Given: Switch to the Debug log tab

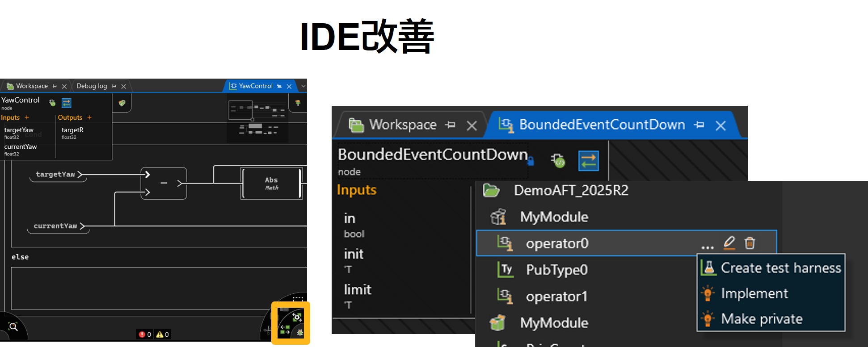Looking at the screenshot, I should 91,86.
